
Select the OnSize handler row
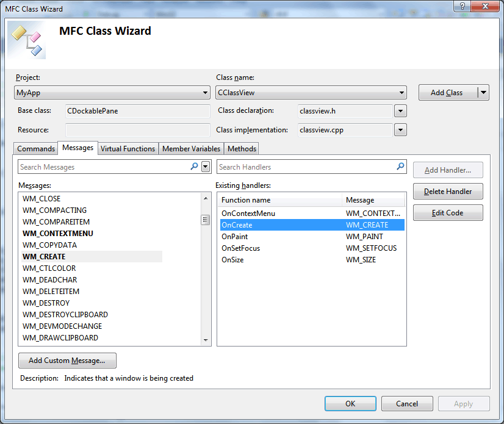(312, 260)
